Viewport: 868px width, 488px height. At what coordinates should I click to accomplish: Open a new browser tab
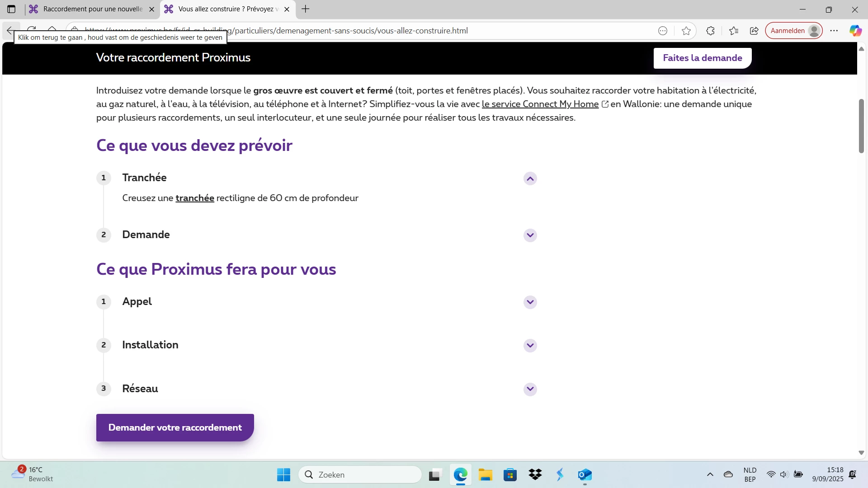pyautogui.click(x=306, y=9)
